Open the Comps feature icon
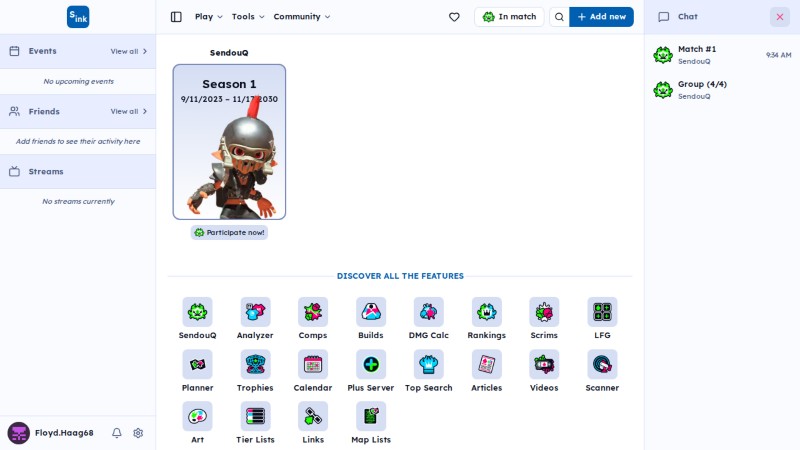 point(313,312)
